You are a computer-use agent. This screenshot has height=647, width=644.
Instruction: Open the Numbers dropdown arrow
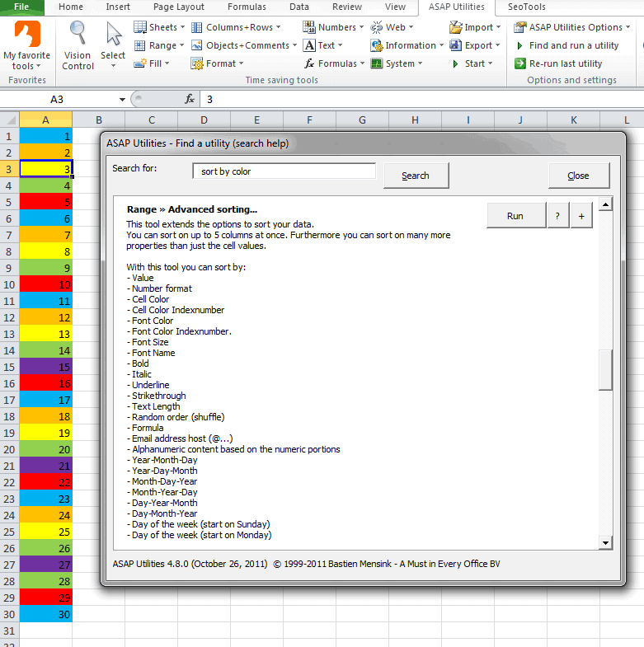[361, 27]
